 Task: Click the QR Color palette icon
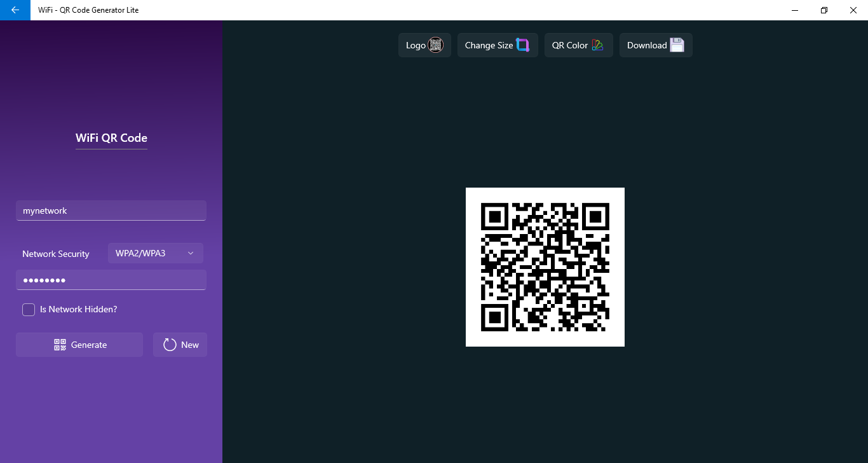(x=597, y=45)
